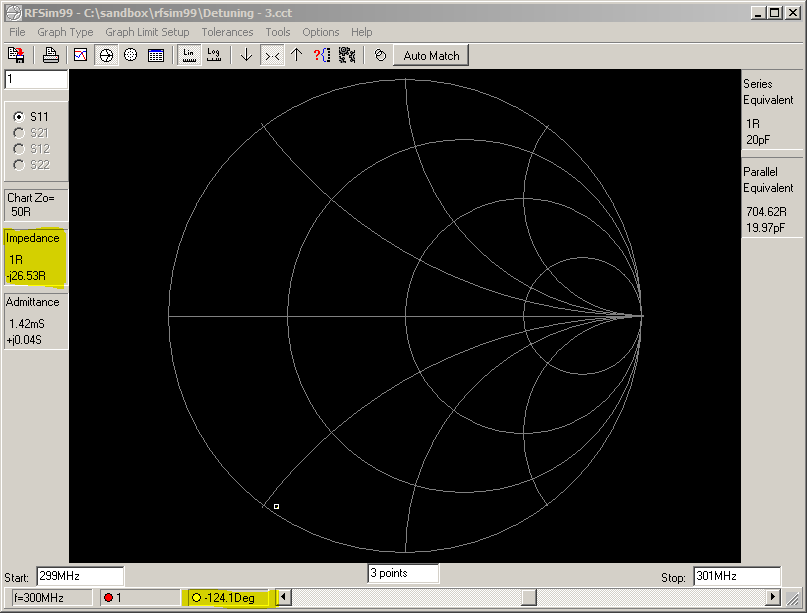Toggle logarithmic frequency scale (Log)
Viewport: 807px width, 613px height.
214,55
